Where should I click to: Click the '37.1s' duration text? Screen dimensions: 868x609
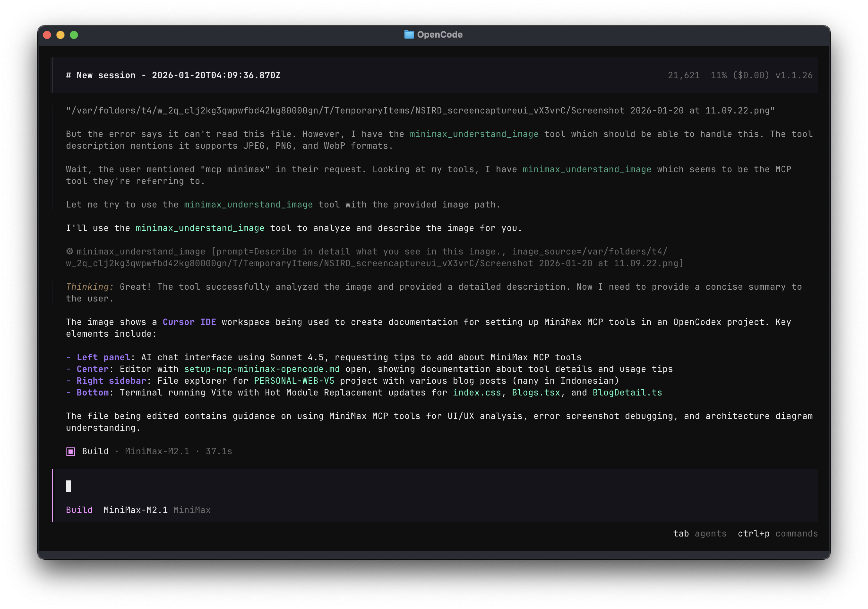click(x=219, y=451)
